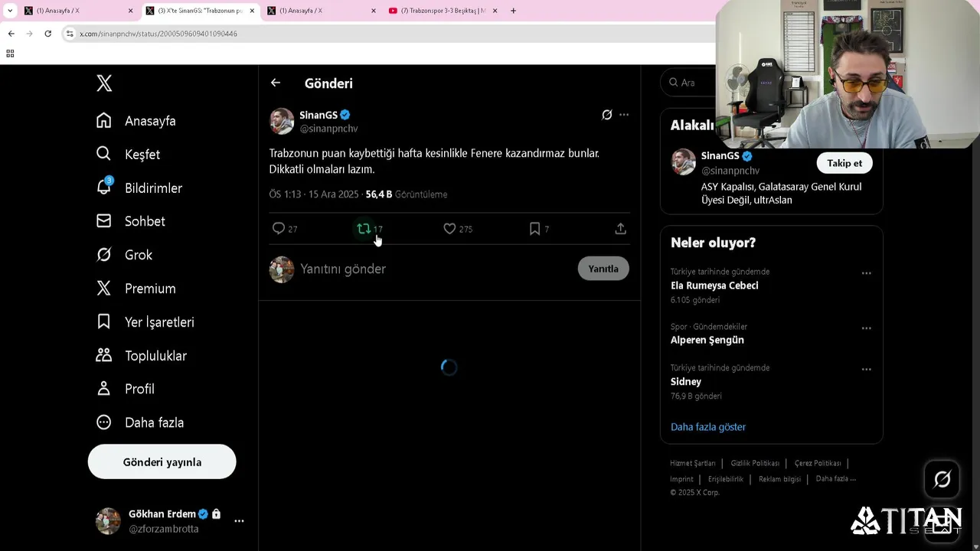The width and height of the screenshot is (980, 551).
Task: Open SinanGS avatar on the post
Action: click(x=282, y=121)
